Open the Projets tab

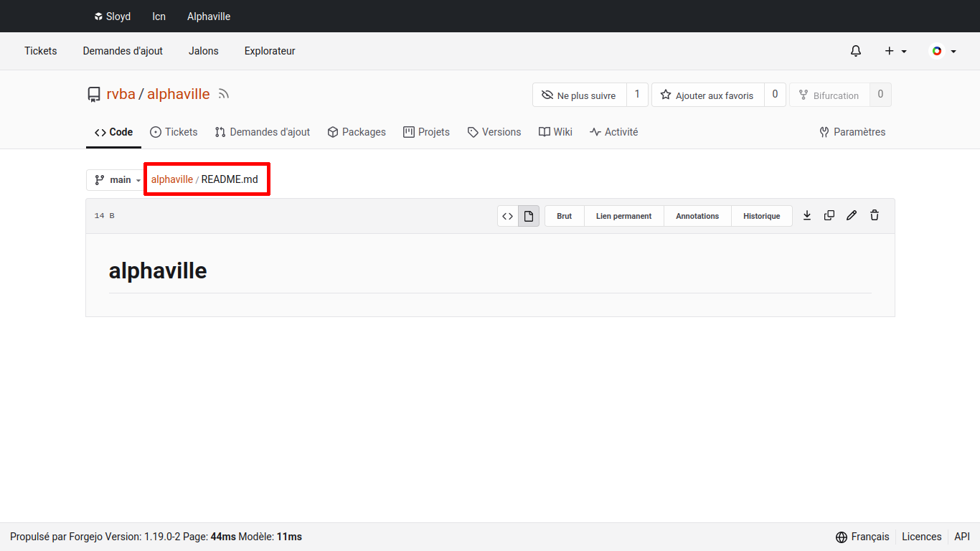426,132
